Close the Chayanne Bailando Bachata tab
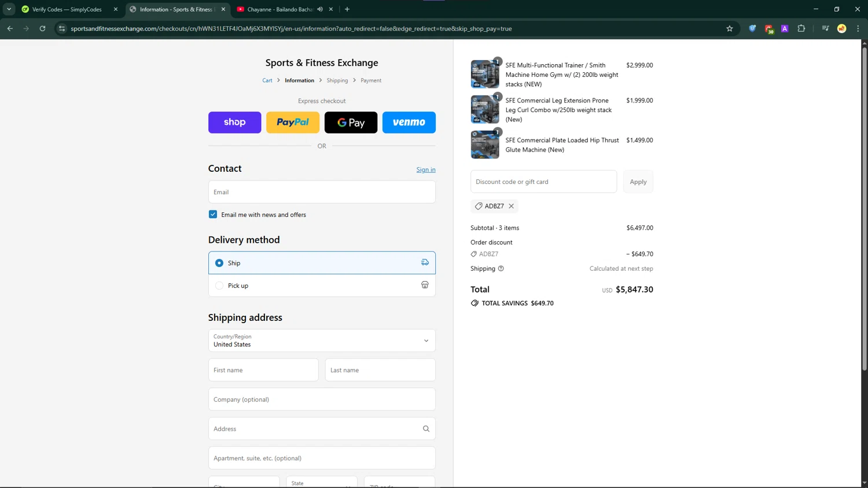Viewport: 868px width, 488px height. coord(331,9)
